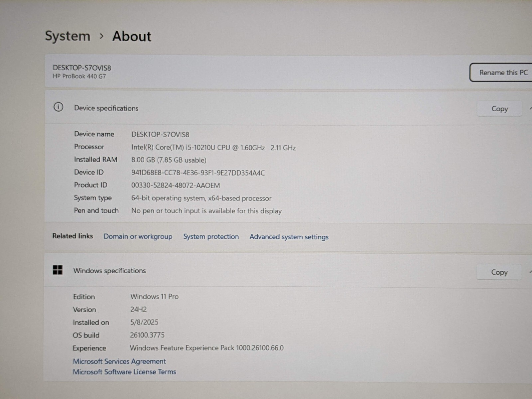This screenshot has height=399, width=532.
Task: Open Microsoft Services Agreement link
Action: point(119,361)
